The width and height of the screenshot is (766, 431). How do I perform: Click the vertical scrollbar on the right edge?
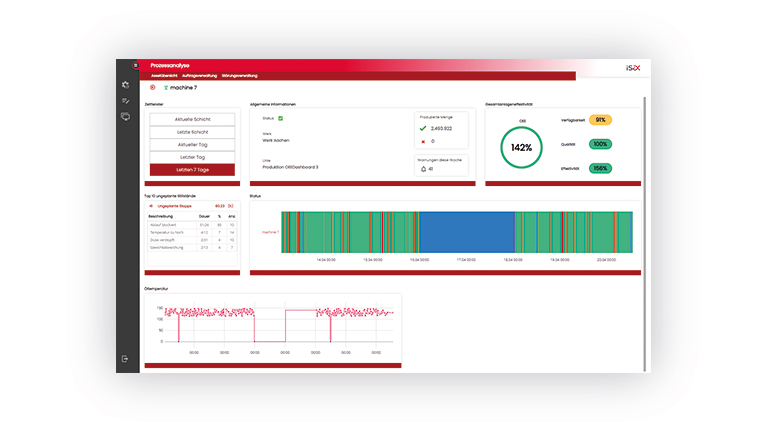pyautogui.click(x=645, y=234)
